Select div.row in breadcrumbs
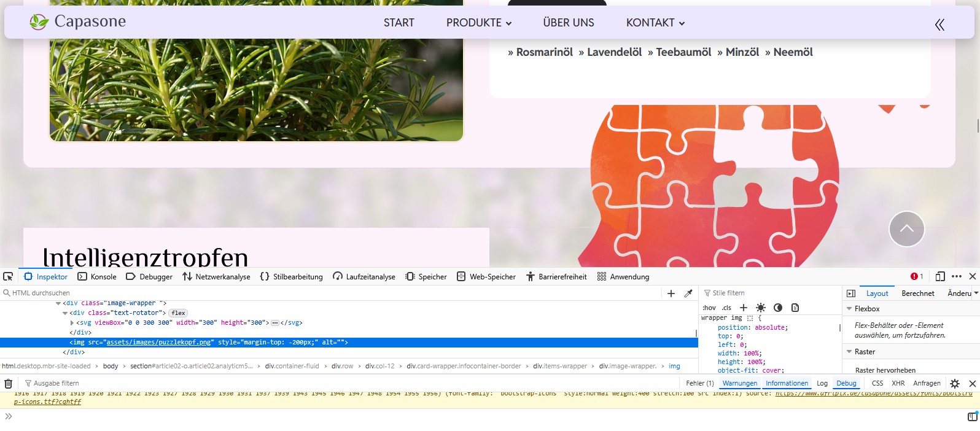This screenshot has width=980, height=431. tap(342, 366)
